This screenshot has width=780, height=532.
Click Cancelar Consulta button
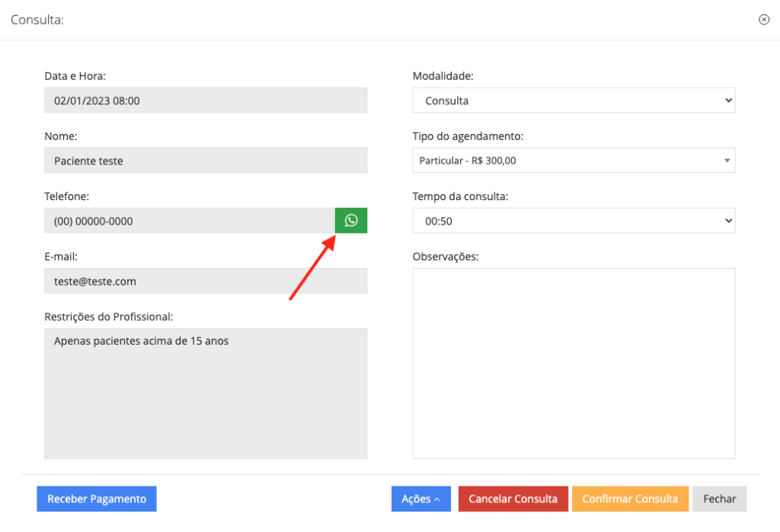513,499
